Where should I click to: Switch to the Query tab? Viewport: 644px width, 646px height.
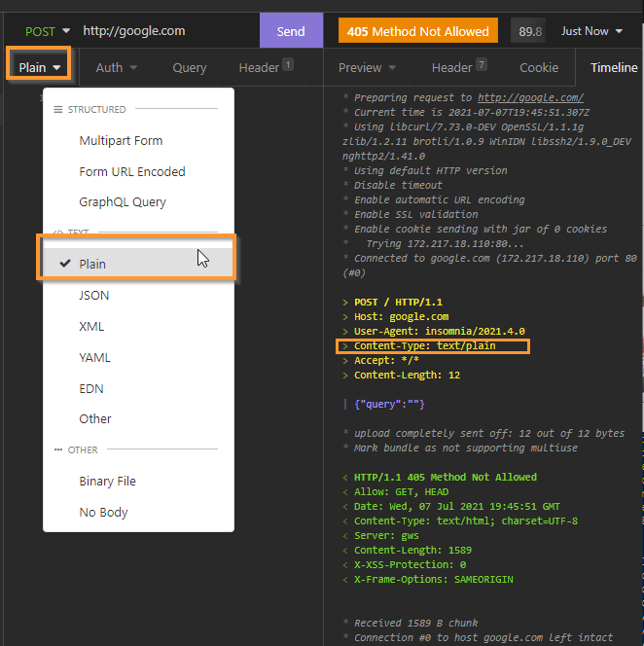point(189,67)
